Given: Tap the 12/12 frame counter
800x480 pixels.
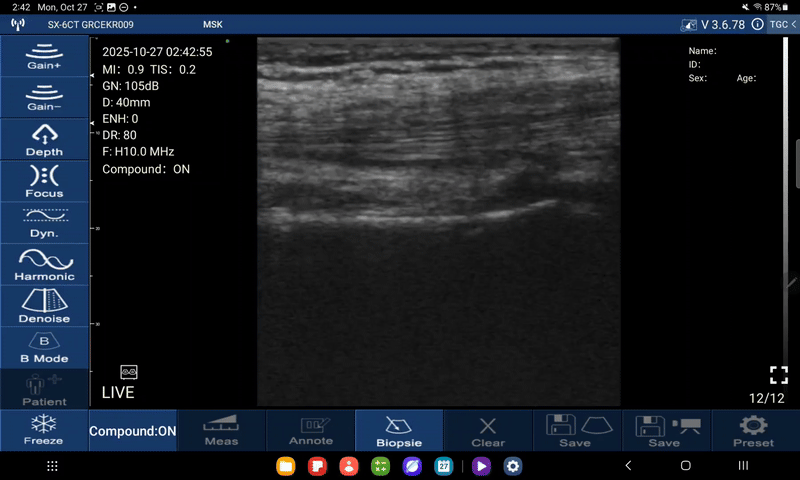Looking at the screenshot, I should 766,398.
